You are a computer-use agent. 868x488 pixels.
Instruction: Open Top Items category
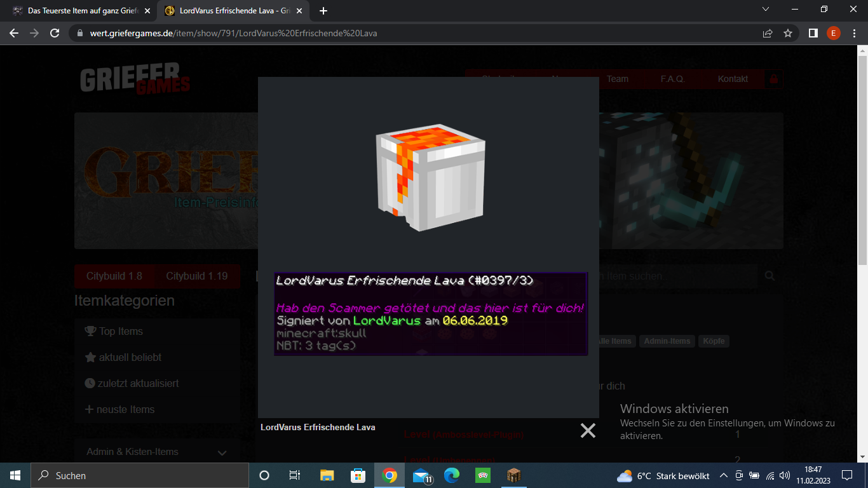click(x=114, y=331)
